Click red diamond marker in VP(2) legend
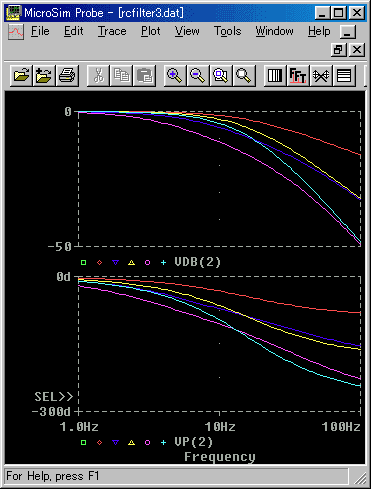The height and width of the screenshot is (489, 371). tap(99, 443)
